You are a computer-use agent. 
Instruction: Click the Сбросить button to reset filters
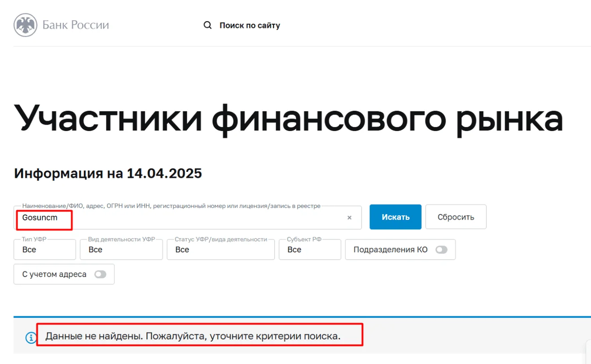click(x=456, y=217)
